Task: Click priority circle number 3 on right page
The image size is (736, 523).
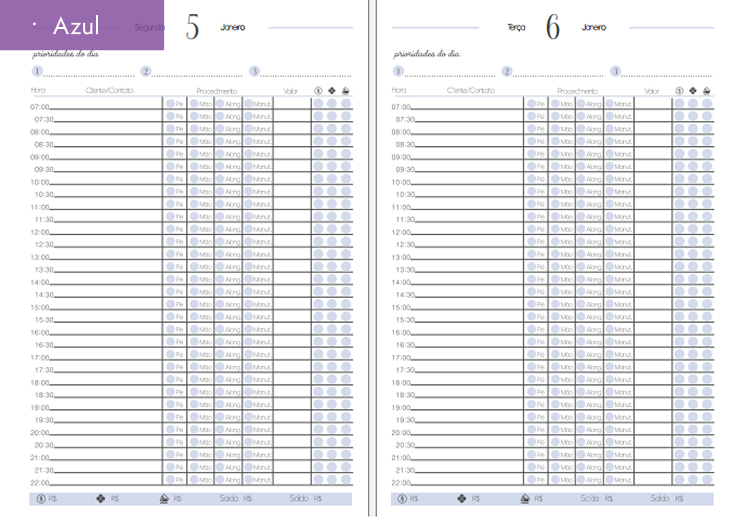Action: pyautogui.click(x=615, y=71)
